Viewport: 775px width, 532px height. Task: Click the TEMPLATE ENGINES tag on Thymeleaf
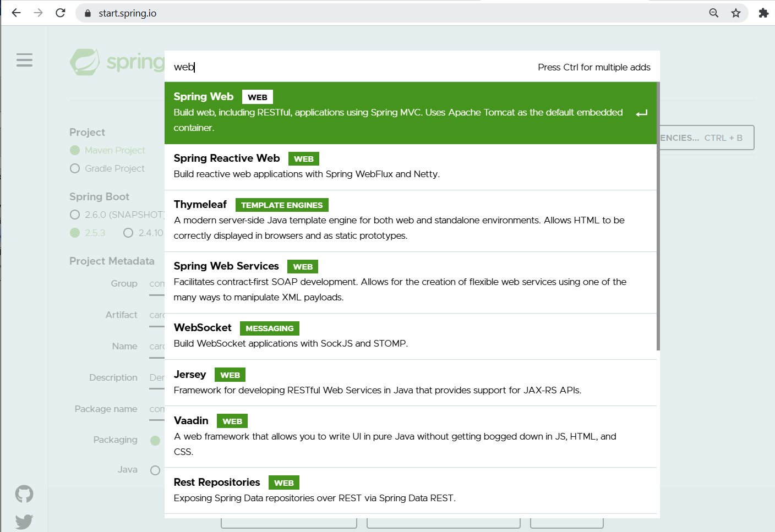point(282,205)
